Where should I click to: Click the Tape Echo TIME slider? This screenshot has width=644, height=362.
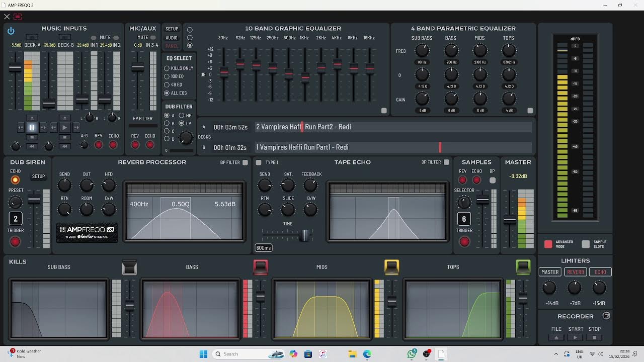304,235
